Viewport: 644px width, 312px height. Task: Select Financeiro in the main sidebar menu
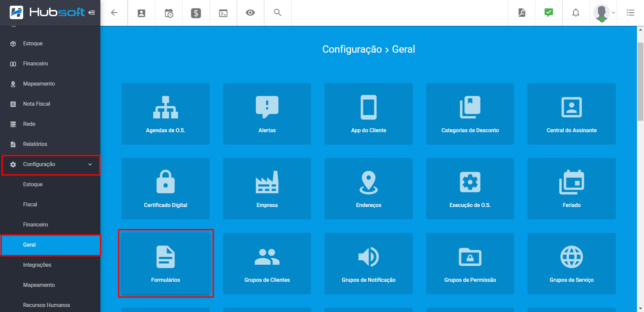[50, 64]
